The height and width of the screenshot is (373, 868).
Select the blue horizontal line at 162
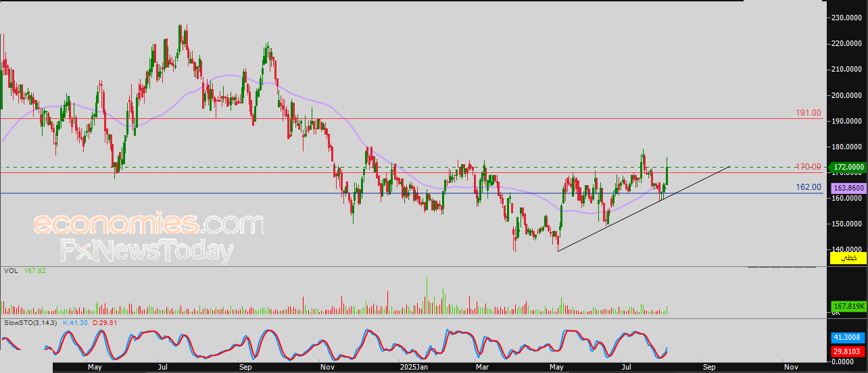(x=412, y=194)
